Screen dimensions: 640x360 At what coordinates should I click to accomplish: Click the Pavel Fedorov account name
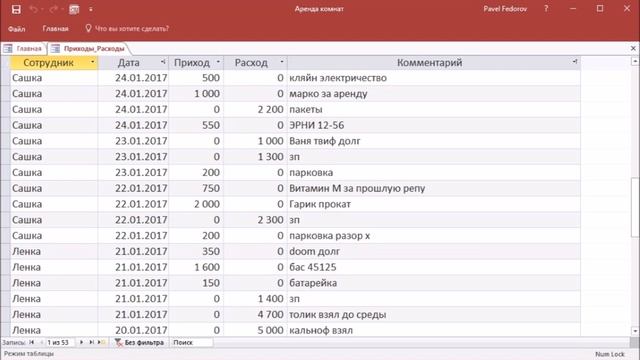coord(505,9)
